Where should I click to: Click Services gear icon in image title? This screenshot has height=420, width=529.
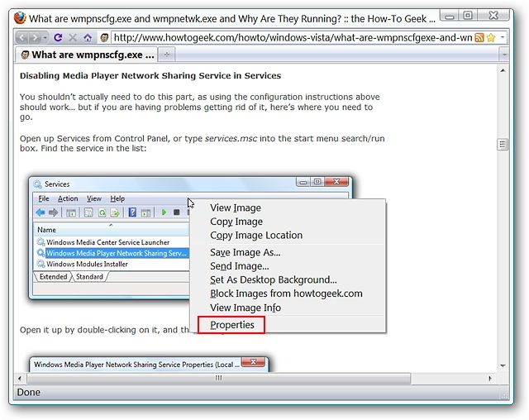coord(38,184)
